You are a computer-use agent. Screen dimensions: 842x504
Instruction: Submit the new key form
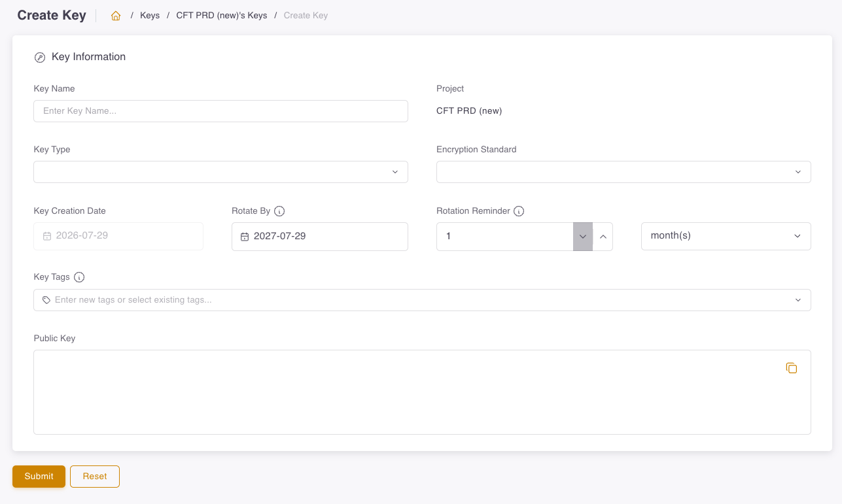[x=39, y=477]
